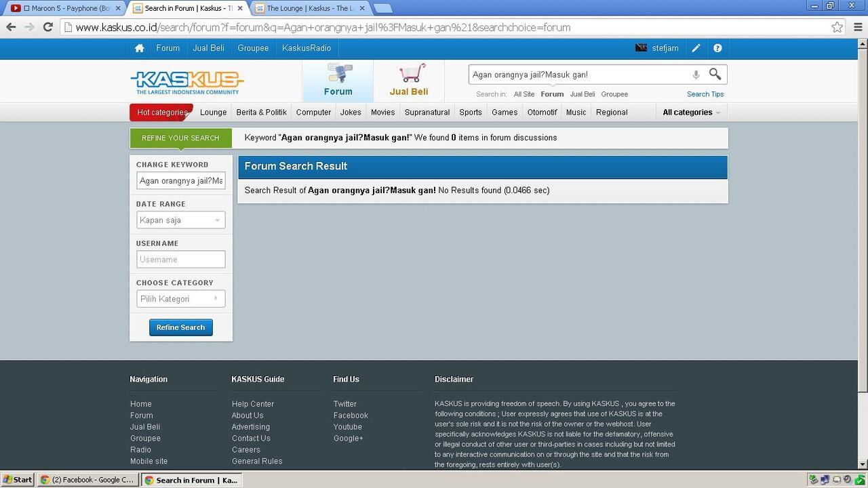868x488 pixels.
Task: Click the Refine Search button
Action: coord(180,327)
